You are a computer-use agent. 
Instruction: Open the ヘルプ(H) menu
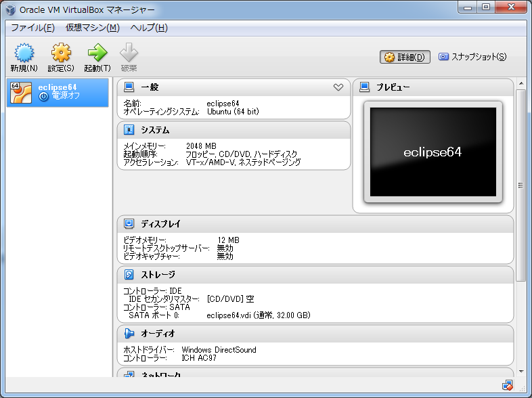[149, 28]
